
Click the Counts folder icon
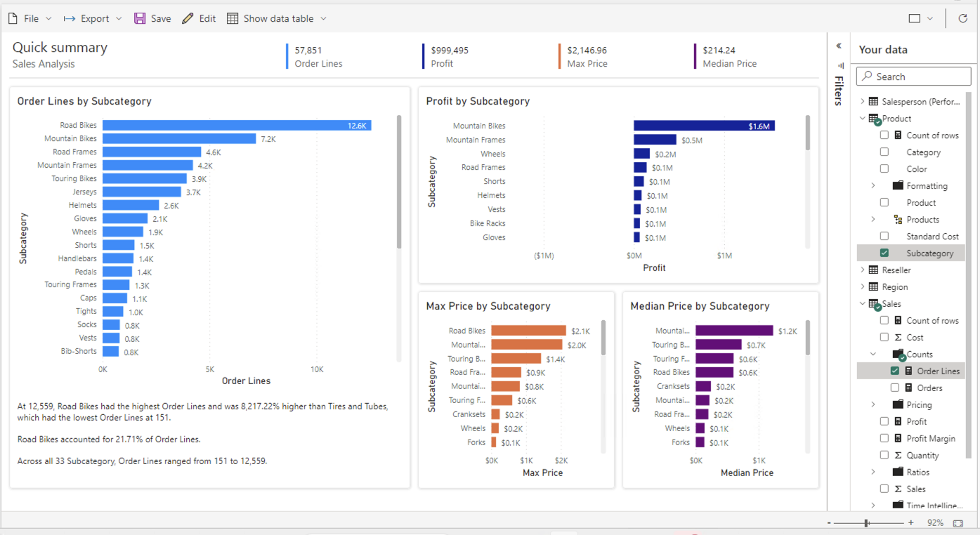pyautogui.click(x=899, y=355)
